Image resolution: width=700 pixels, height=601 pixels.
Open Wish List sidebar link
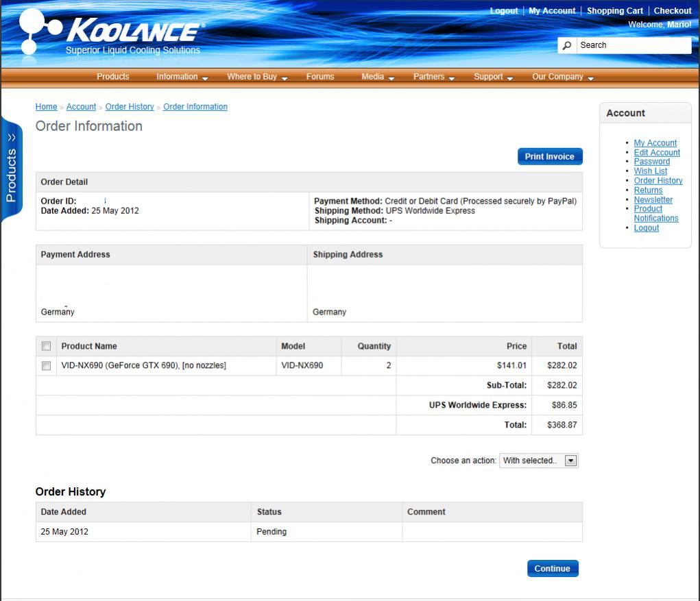pyautogui.click(x=651, y=171)
